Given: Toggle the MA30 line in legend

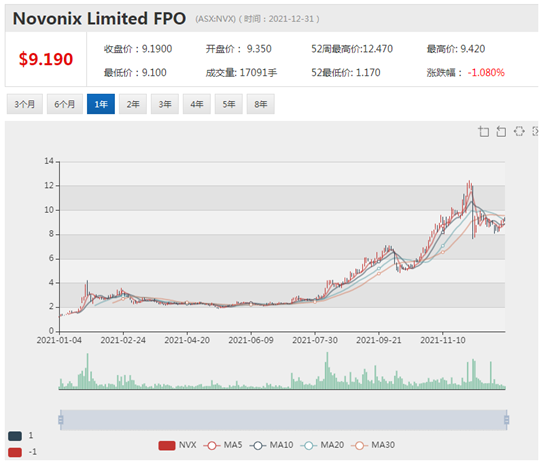Looking at the screenshot, I should point(373,445).
